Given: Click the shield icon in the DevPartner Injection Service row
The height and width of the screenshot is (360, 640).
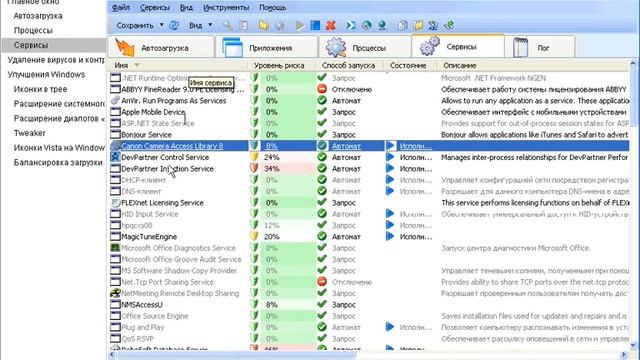Looking at the screenshot, I should [x=254, y=168].
